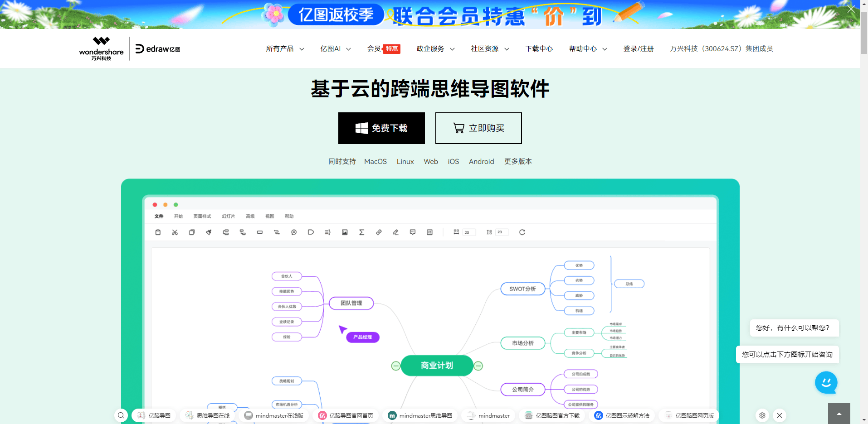Viewport: 868px width, 424px height.
Task: Click the red traffic-light dot in the window mockup
Action: pos(155,204)
